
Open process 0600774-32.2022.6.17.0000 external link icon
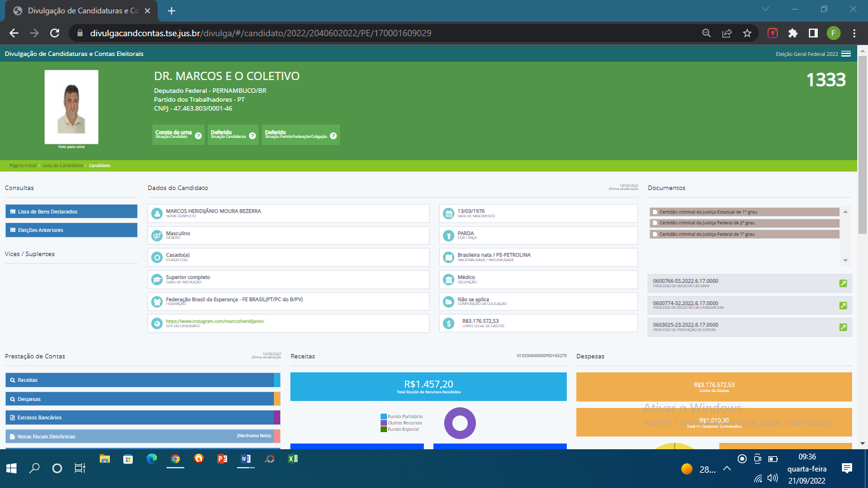point(843,306)
